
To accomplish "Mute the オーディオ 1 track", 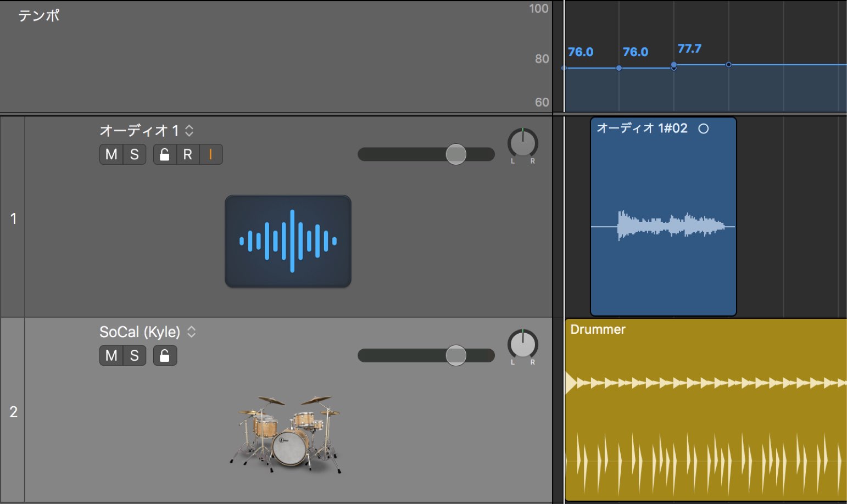I will (111, 155).
